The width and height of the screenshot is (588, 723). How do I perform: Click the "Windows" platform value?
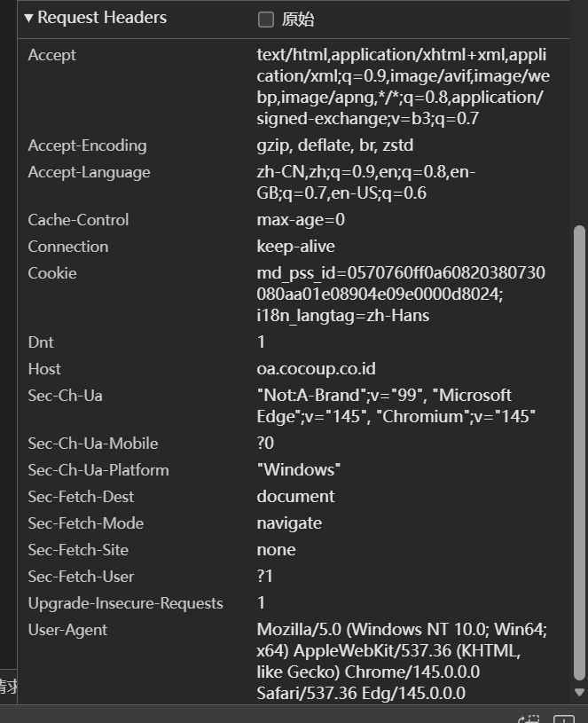point(299,470)
